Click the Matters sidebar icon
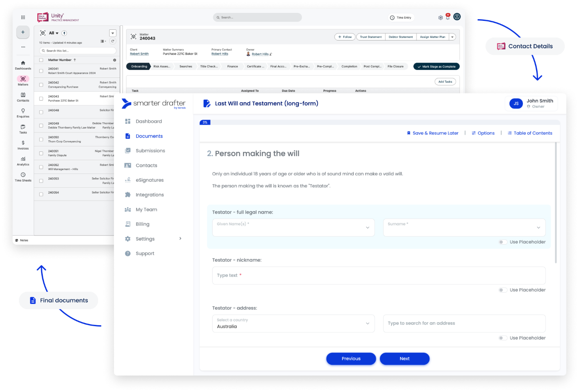 [x=23, y=79]
